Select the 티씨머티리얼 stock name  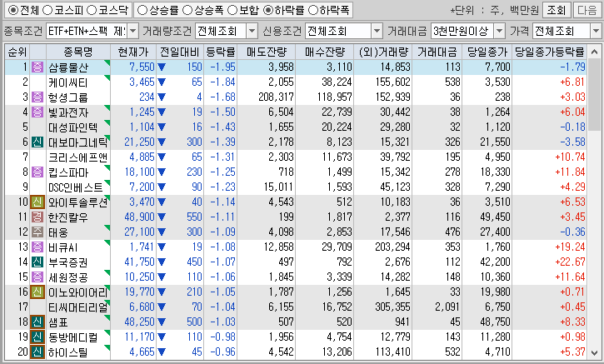78,307
